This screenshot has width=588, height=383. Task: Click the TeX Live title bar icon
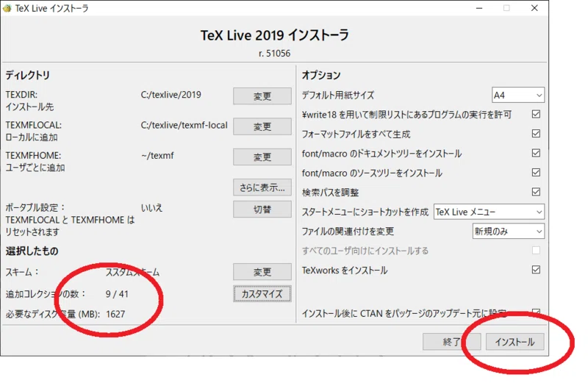pyautogui.click(x=7, y=8)
